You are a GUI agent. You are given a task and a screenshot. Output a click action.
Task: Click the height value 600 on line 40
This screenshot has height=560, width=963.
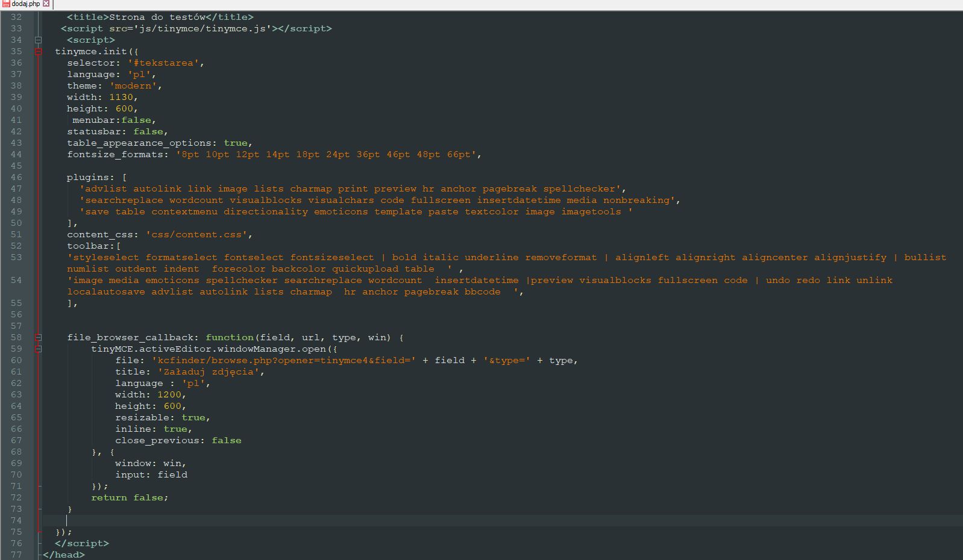coord(124,109)
